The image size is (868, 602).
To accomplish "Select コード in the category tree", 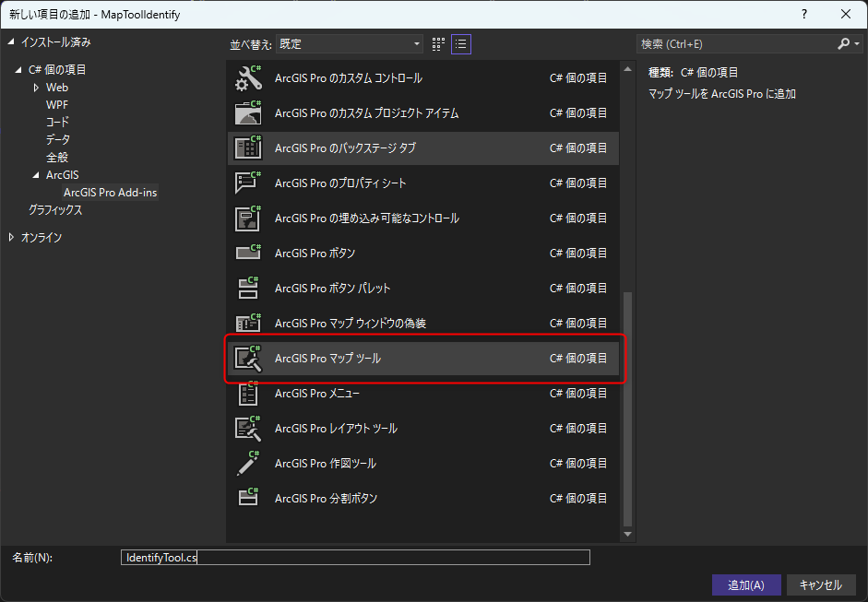I will tap(57, 123).
